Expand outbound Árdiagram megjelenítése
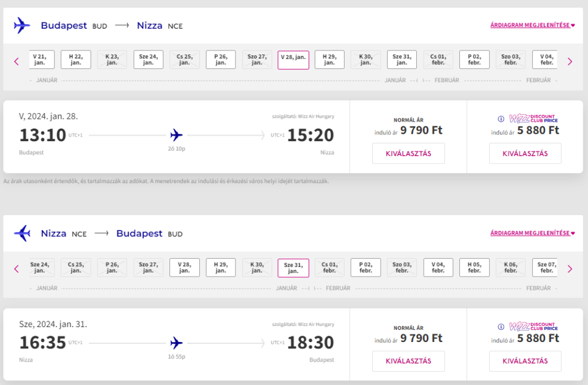Viewport: 588px width, 385px height. pos(532,25)
